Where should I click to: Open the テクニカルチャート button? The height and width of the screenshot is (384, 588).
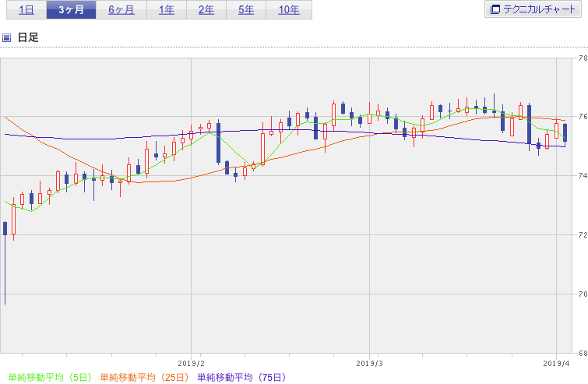[x=533, y=9]
